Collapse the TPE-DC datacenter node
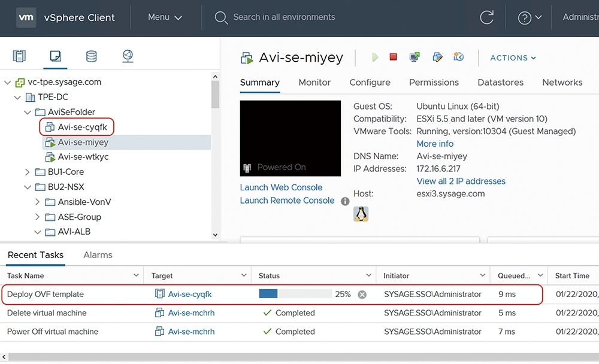This screenshot has height=364, width=599. [x=17, y=98]
